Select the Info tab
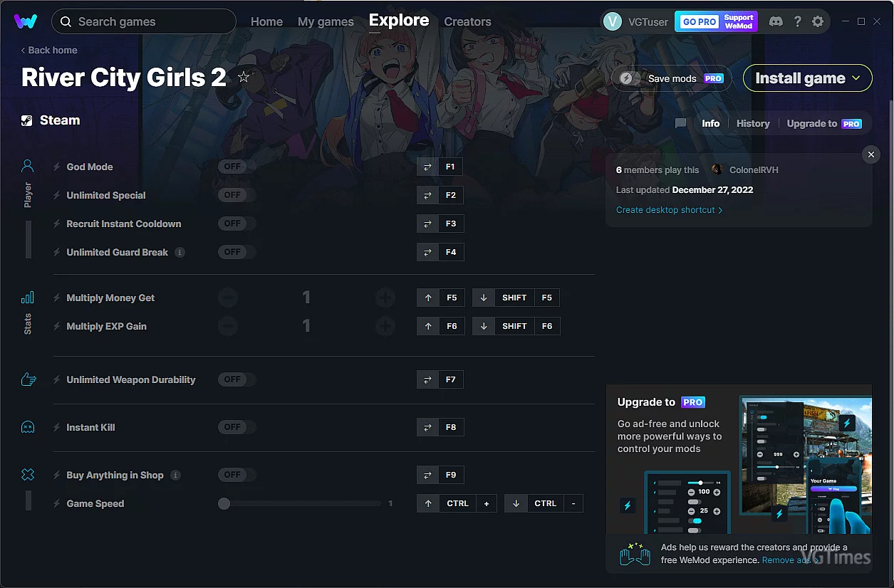The height and width of the screenshot is (588, 894). (711, 123)
